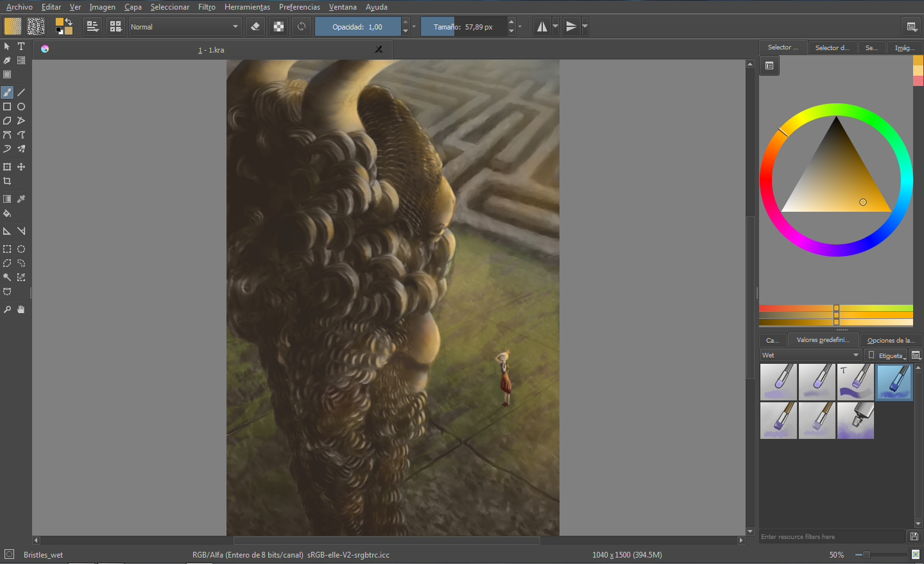The image size is (924, 564).
Task: Select the Multibrush tool
Action: pyautogui.click(x=21, y=149)
